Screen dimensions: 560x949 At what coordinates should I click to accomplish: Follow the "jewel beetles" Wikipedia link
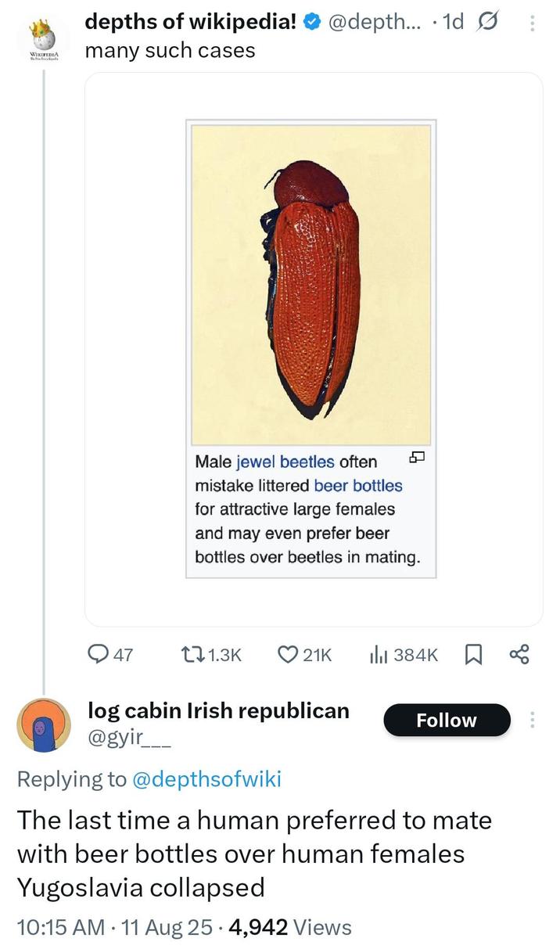285,462
